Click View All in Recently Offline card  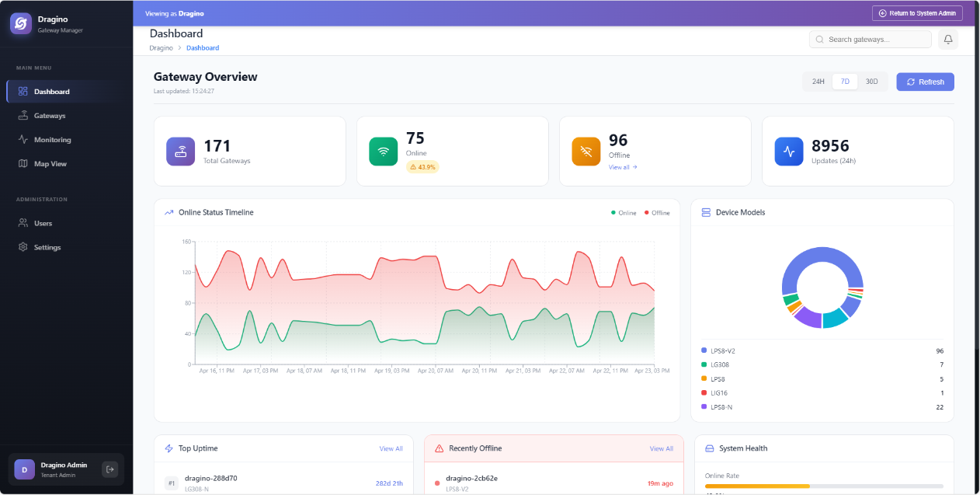click(x=662, y=448)
